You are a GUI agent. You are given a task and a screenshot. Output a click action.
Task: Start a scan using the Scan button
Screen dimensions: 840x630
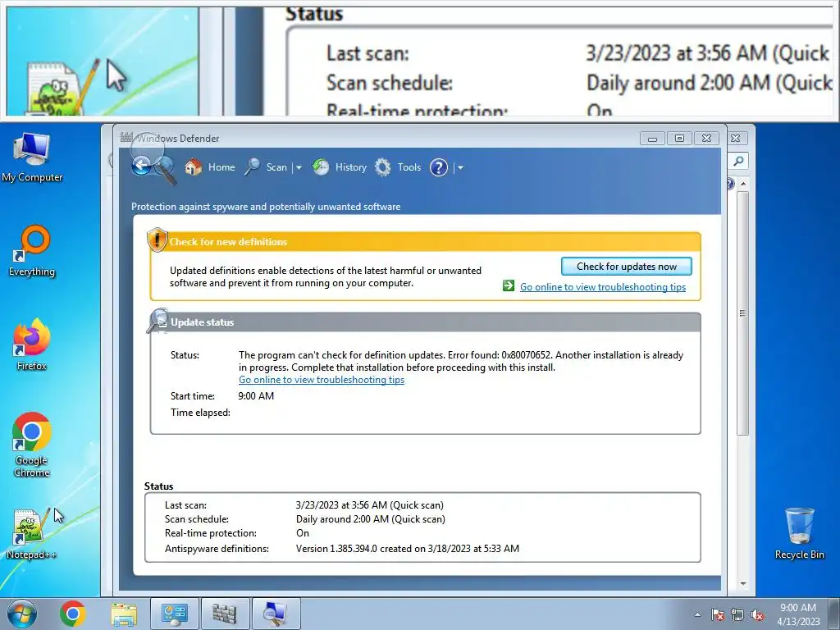click(x=267, y=167)
